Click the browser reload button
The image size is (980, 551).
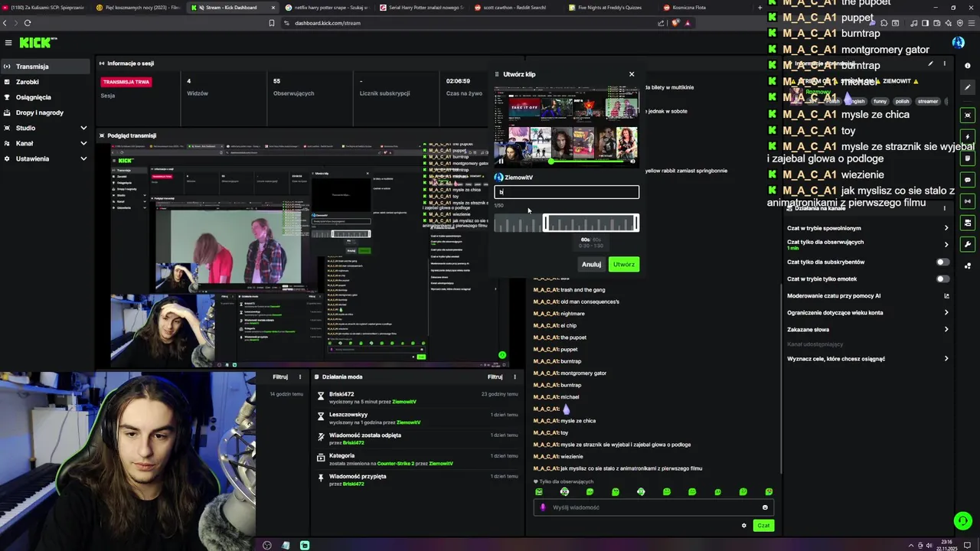[27, 23]
